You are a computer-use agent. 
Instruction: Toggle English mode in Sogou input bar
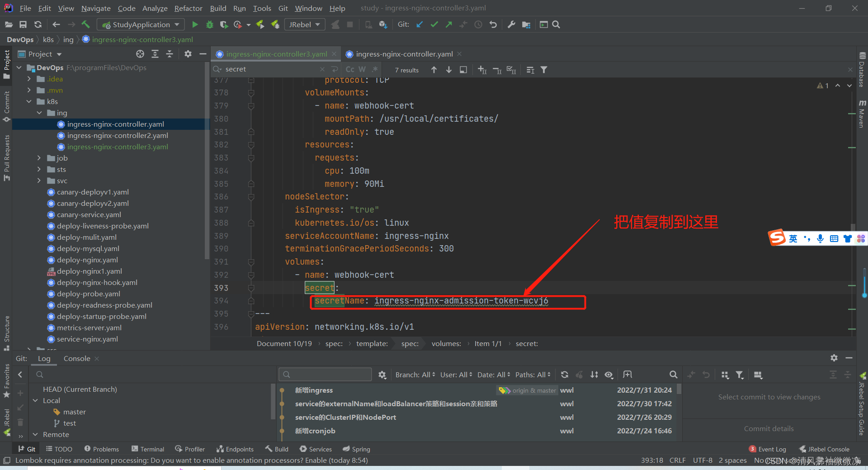click(x=793, y=238)
